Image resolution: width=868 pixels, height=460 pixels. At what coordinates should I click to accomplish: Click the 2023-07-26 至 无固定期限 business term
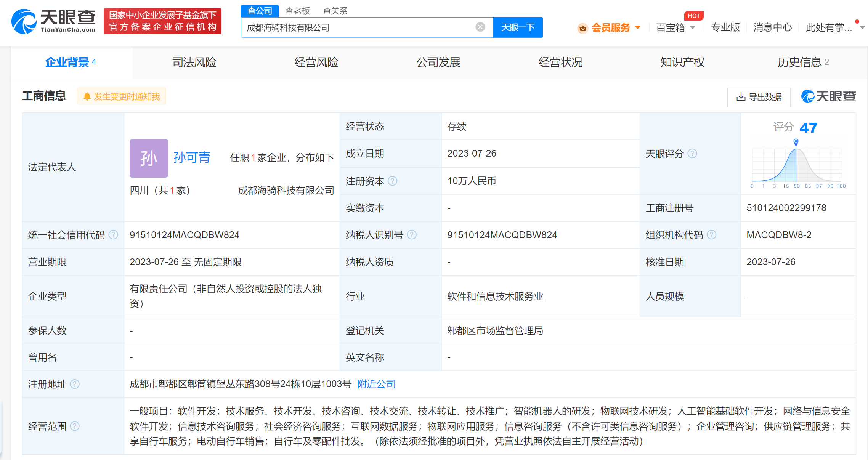pos(186,262)
